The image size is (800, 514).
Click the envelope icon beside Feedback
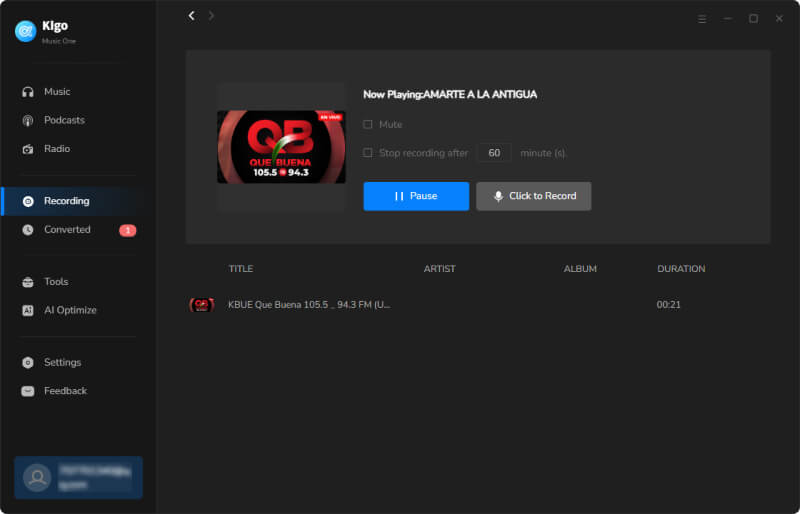tap(28, 391)
